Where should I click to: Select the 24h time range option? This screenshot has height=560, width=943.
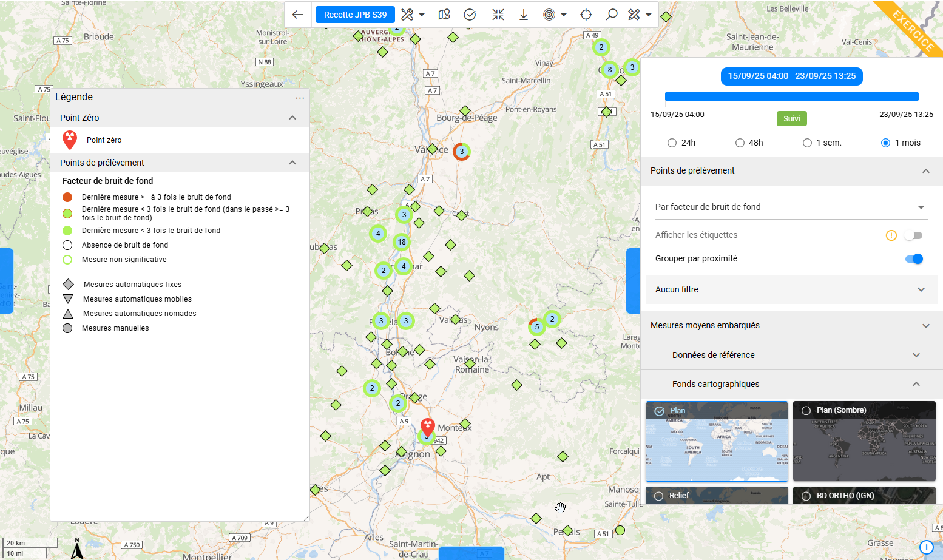[672, 143]
